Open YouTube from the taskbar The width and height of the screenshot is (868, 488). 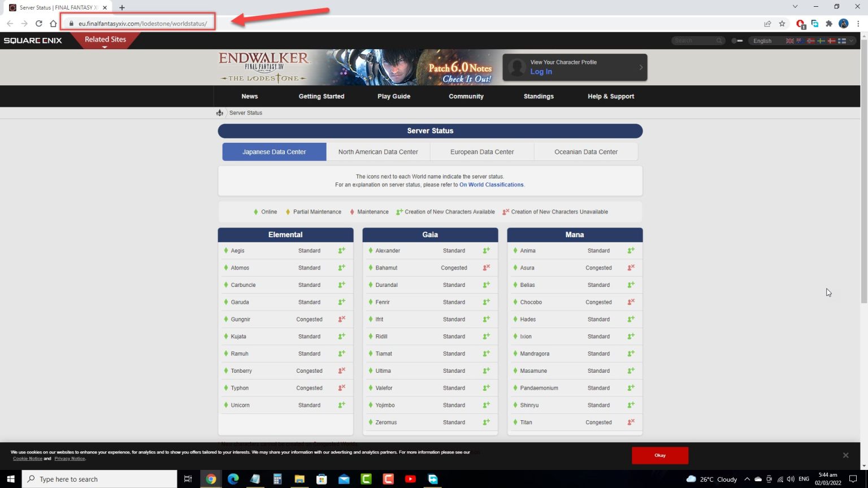tap(411, 479)
